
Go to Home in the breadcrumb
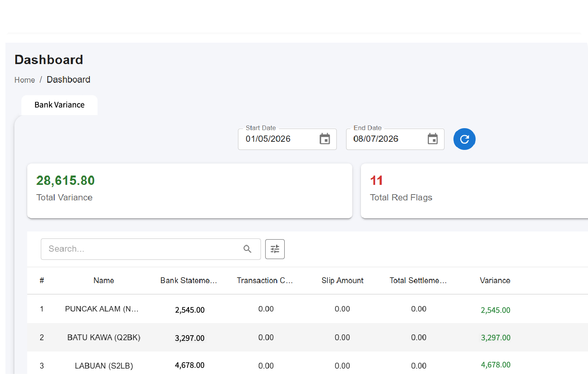pos(24,80)
